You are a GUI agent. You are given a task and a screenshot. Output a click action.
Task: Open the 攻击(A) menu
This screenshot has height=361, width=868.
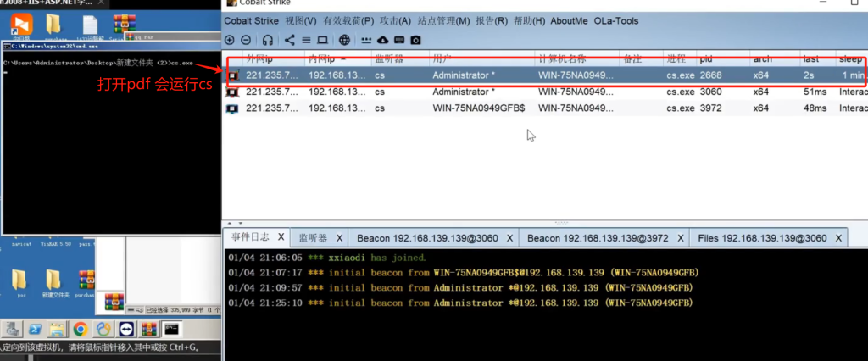coord(395,21)
